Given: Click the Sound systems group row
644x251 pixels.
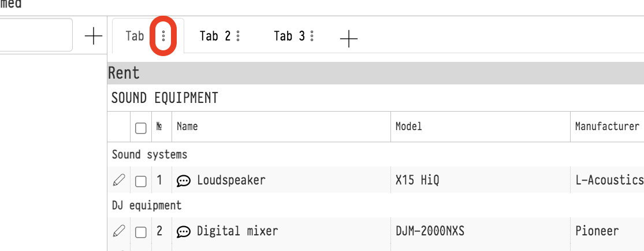Looking at the screenshot, I should pyautogui.click(x=150, y=154).
